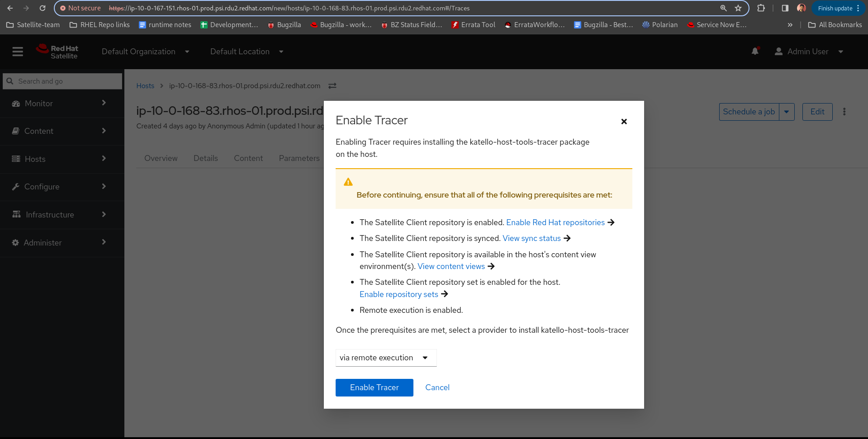Open Schedule a job dropdown caret
868x439 pixels.
tap(787, 112)
